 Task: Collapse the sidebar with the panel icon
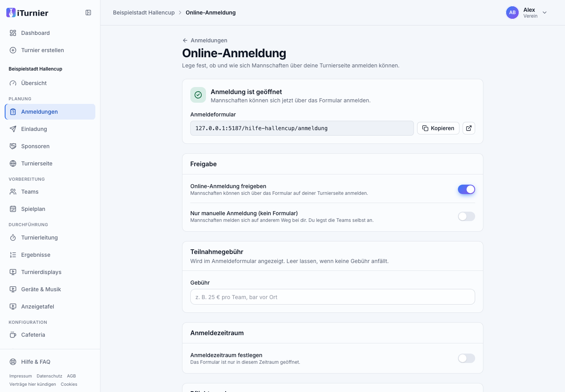[x=88, y=13]
